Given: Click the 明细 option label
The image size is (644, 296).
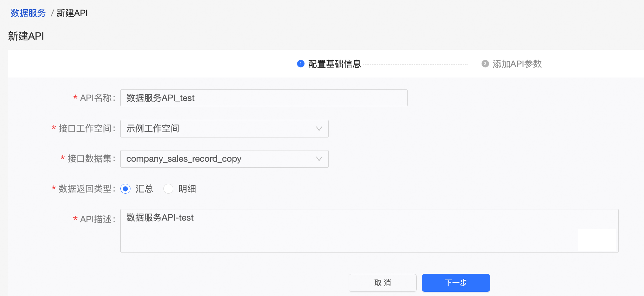Looking at the screenshot, I should point(187,189).
